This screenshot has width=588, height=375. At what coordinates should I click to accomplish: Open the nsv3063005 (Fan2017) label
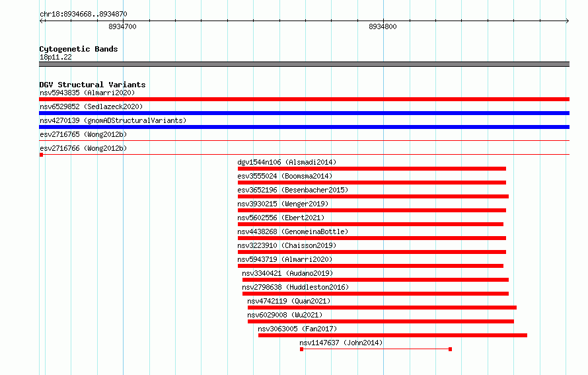(297, 329)
